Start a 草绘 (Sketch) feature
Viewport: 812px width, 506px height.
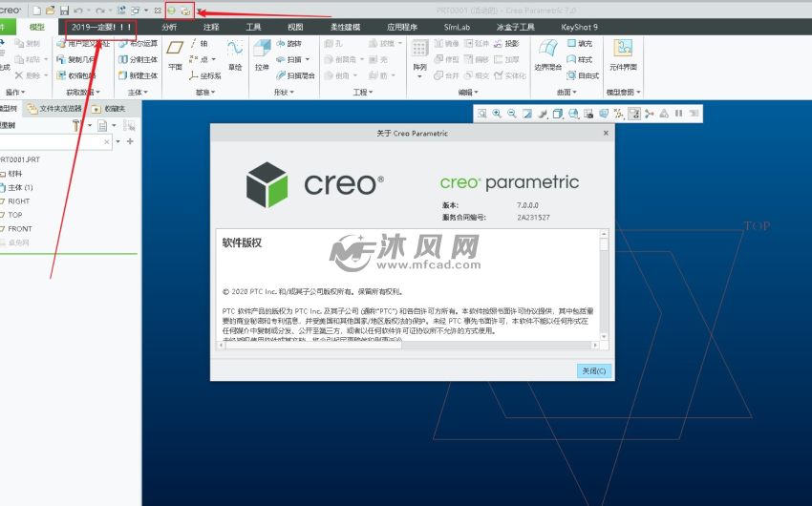point(235,55)
